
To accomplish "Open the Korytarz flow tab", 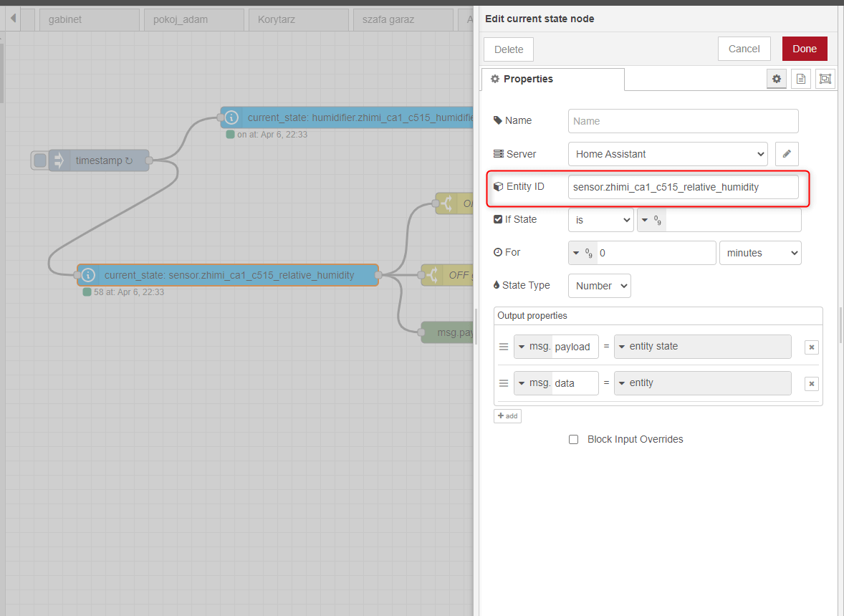I will coord(298,19).
